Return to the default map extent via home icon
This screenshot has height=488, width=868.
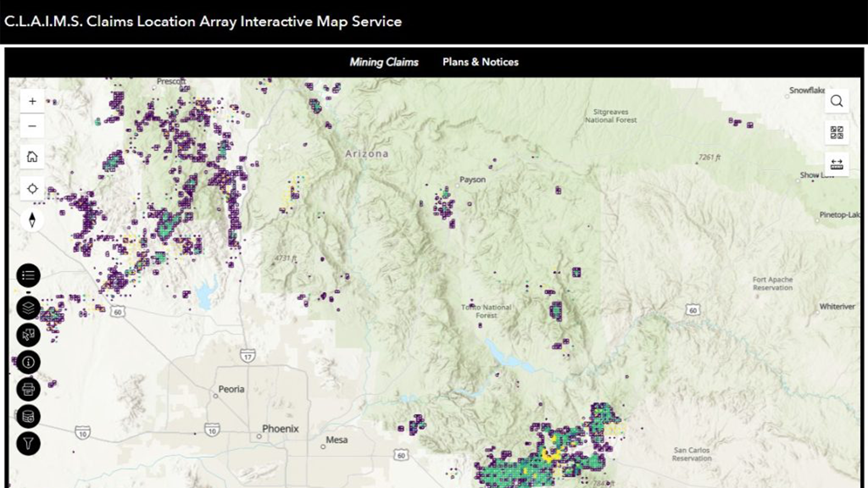tap(32, 157)
